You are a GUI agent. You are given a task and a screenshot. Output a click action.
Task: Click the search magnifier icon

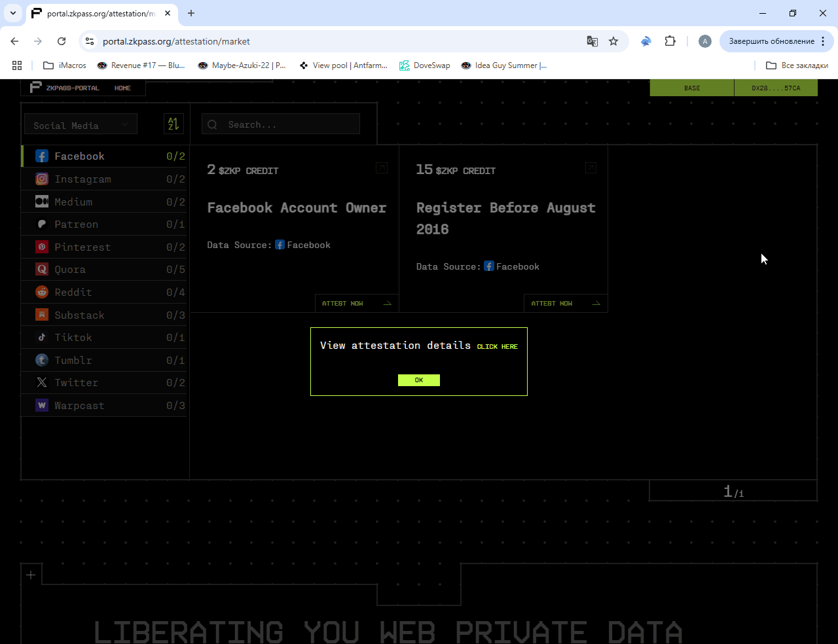click(x=212, y=124)
